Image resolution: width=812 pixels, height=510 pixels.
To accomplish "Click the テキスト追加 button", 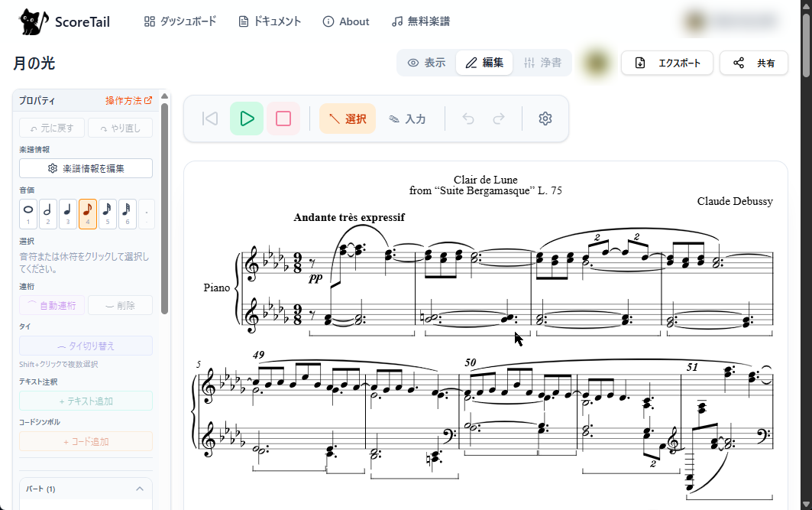I will (86, 401).
